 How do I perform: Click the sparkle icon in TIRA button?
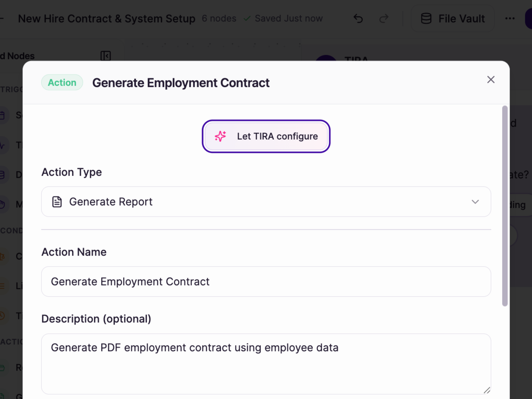coord(220,136)
